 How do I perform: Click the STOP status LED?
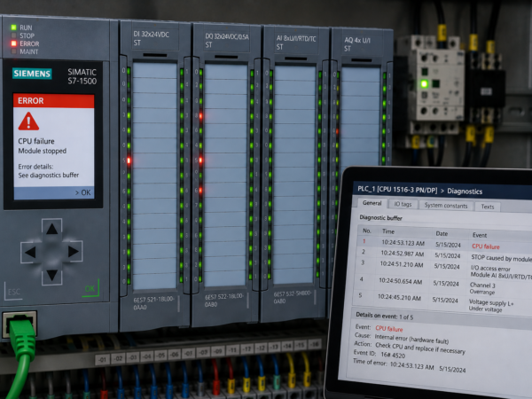(13, 35)
